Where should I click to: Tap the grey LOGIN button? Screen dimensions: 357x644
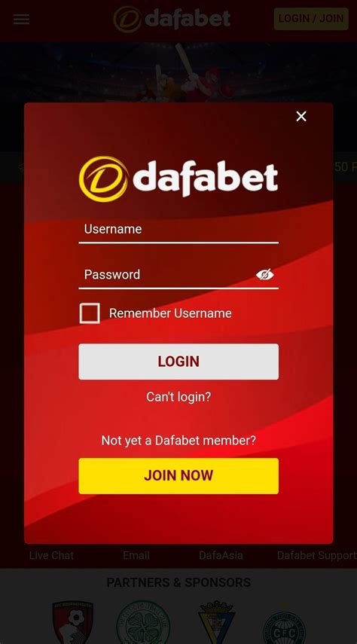tap(178, 362)
